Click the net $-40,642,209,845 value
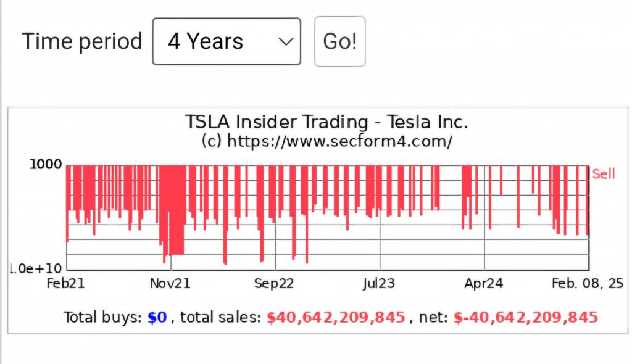Image resolution: width=632 pixels, height=364 pixels. click(x=526, y=318)
